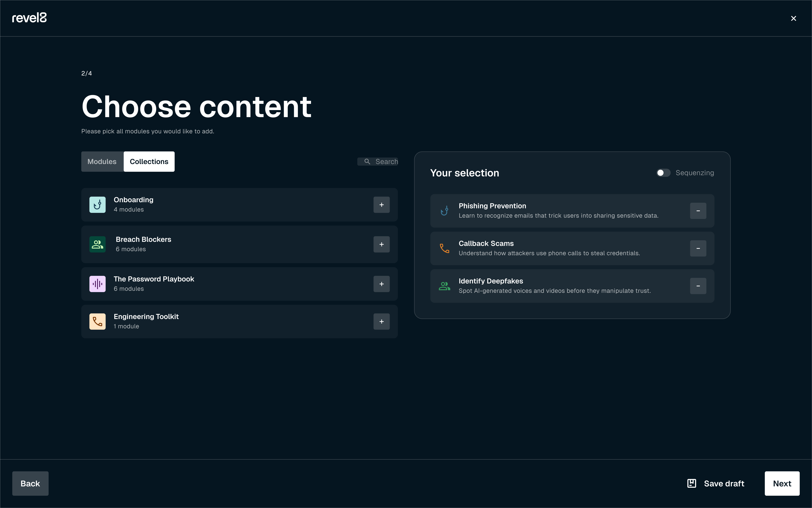Remove Identify Deepfakes from selection

pyautogui.click(x=698, y=286)
